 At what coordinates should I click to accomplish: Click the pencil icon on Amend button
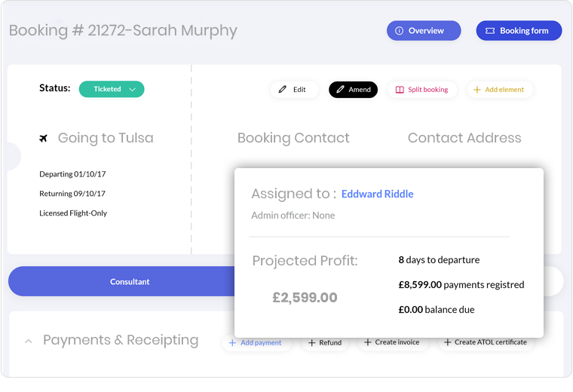340,90
